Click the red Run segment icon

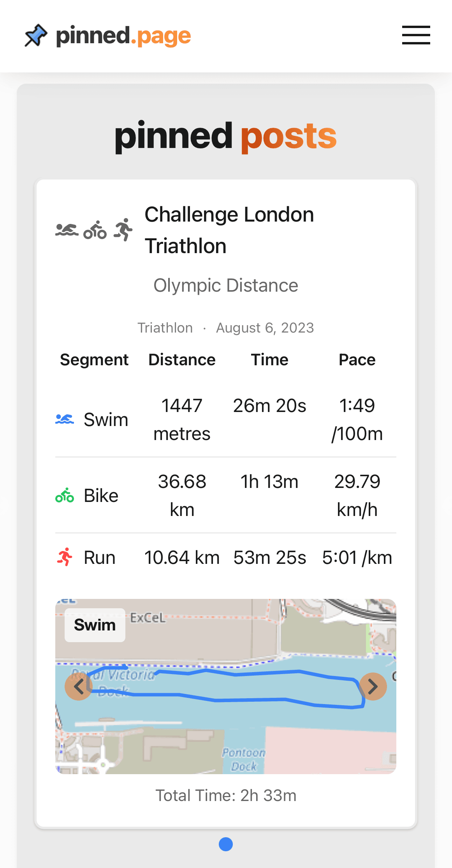pos(65,557)
